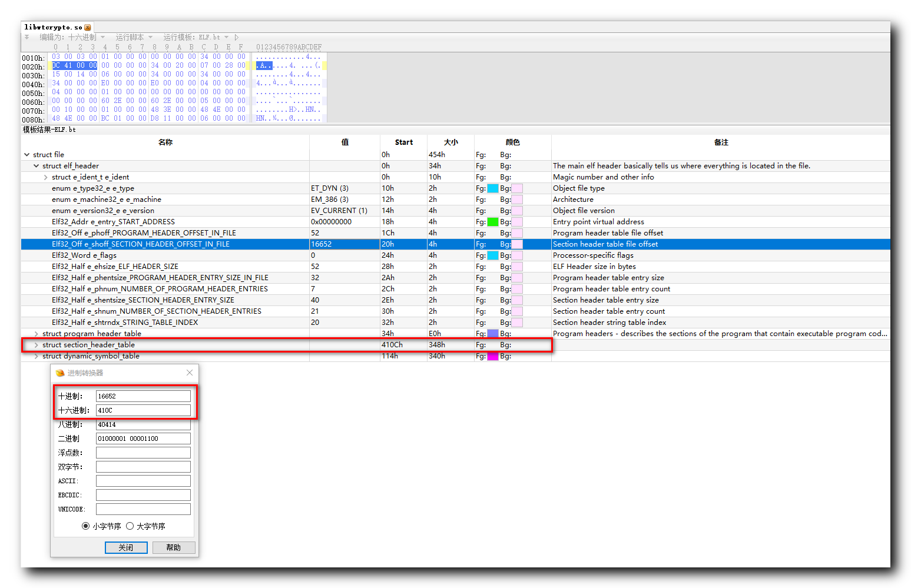
Task: Open the 运行脚本 dropdown
Action: click(x=134, y=37)
